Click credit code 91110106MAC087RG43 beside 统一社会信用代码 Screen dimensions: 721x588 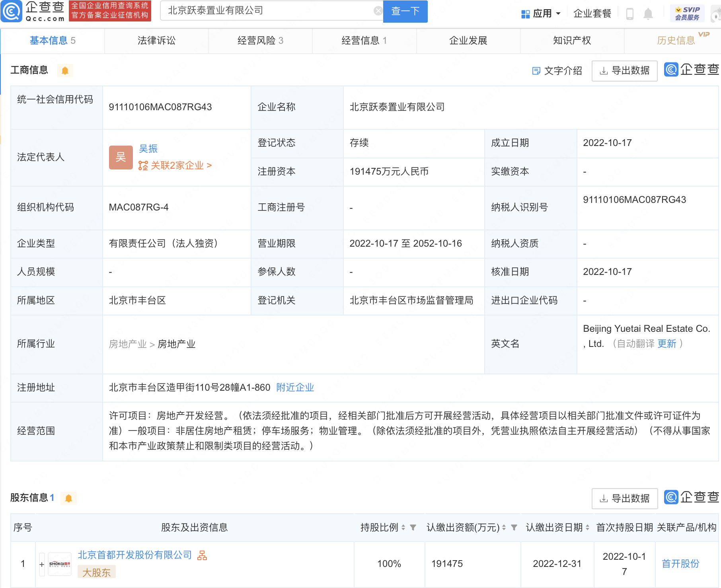point(160,107)
